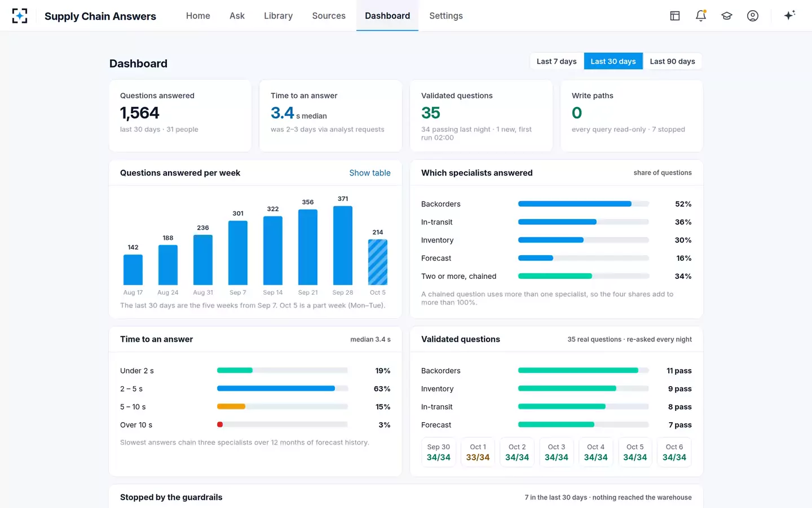
Task: Switch to the Ask tab
Action: tap(237, 16)
